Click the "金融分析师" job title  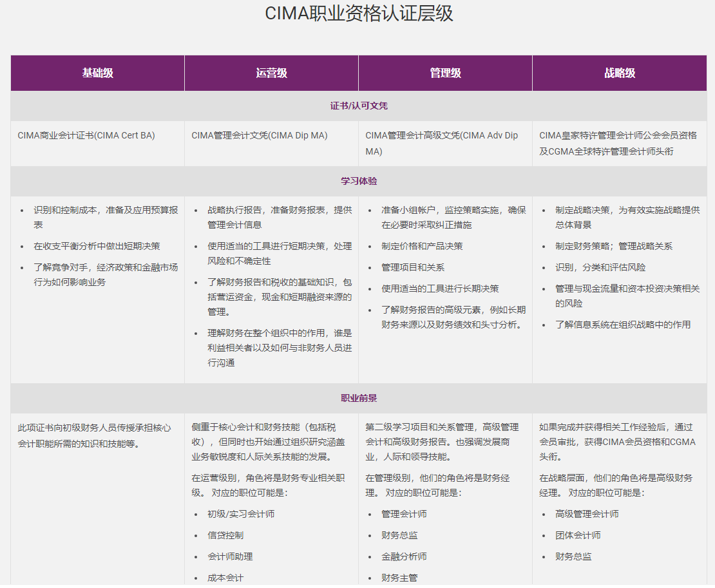[x=404, y=556]
